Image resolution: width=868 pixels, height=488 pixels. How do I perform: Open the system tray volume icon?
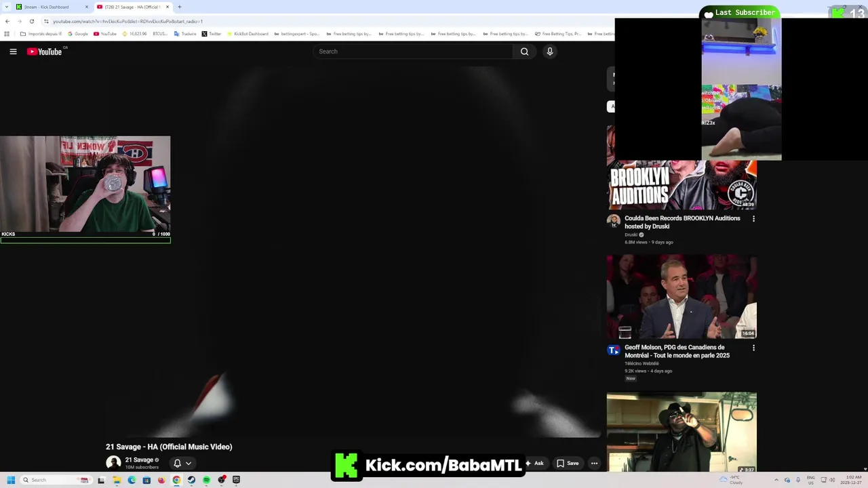click(x=833, y=480)
